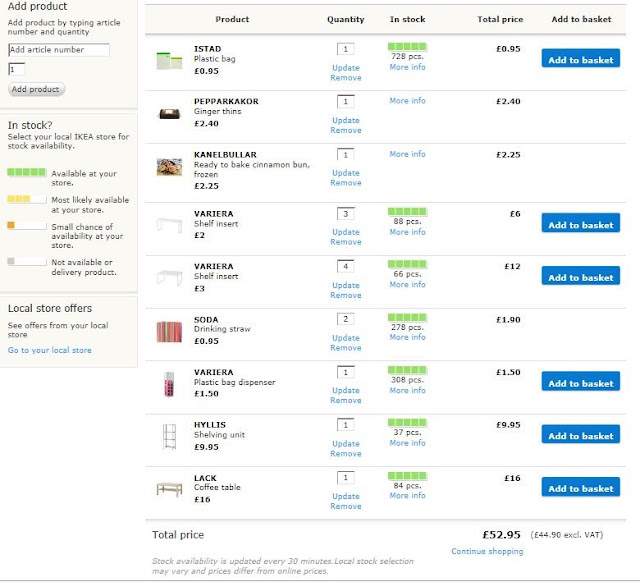Remove ISTAD plastic bag from list
This screenshot has height=582, width=640.
pos(346,78)
